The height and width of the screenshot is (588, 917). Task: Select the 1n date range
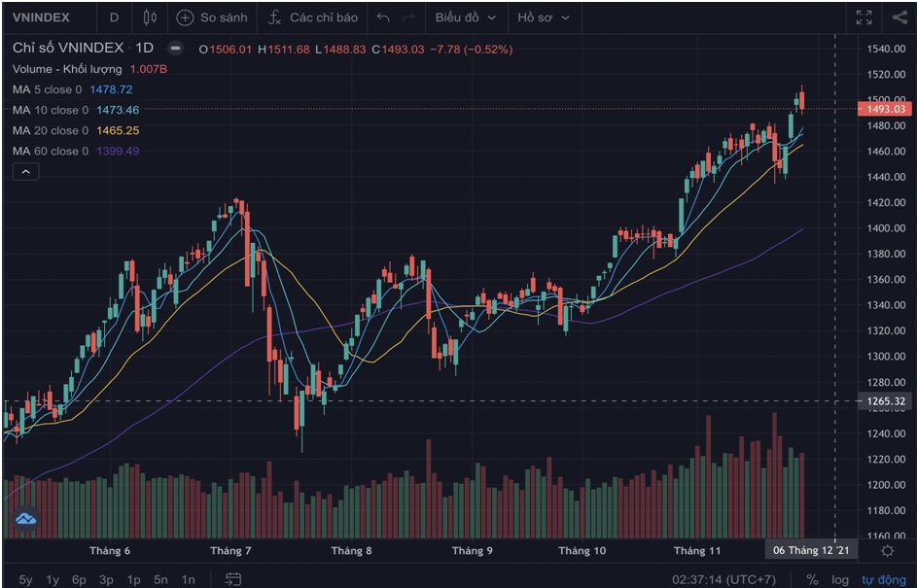pyautogui.click(x=188, y=580)
